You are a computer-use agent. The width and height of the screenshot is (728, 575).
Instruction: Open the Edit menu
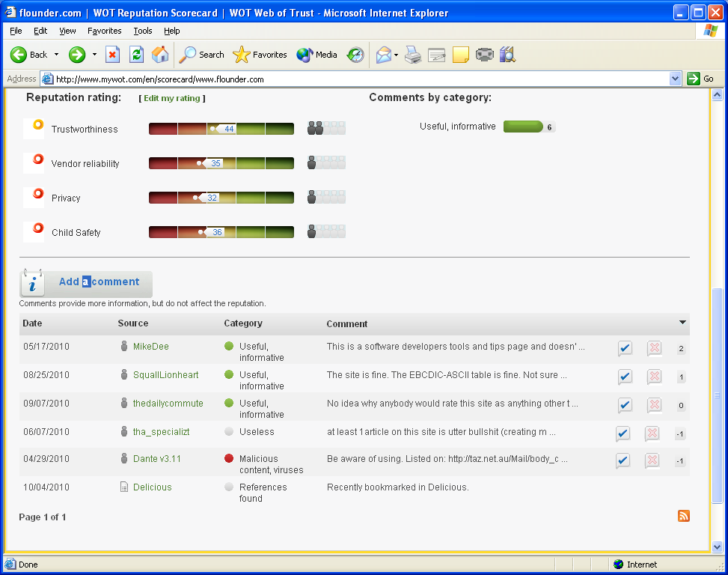tap(40, 31)
